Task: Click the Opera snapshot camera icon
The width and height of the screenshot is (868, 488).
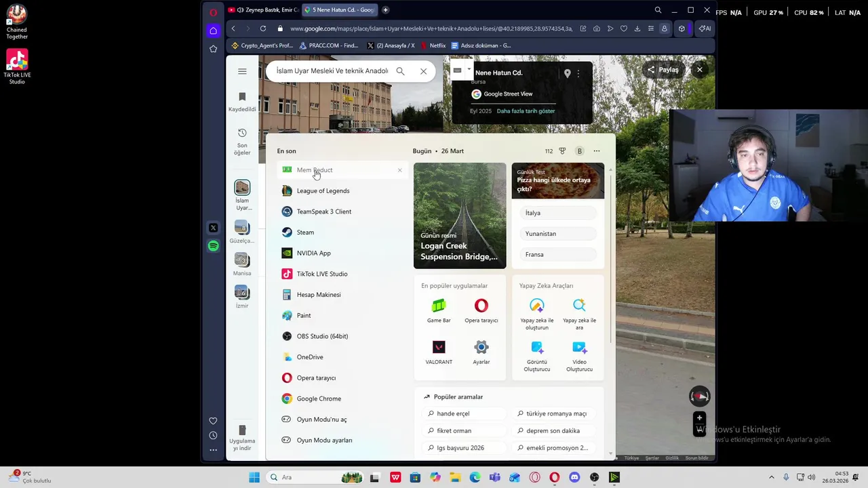Action: point(596,28)
